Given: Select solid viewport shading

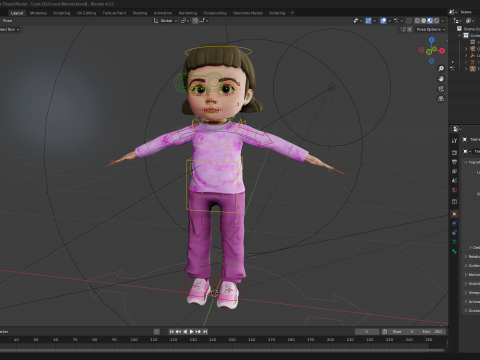Looking at the screenshot, I should 424,21.
